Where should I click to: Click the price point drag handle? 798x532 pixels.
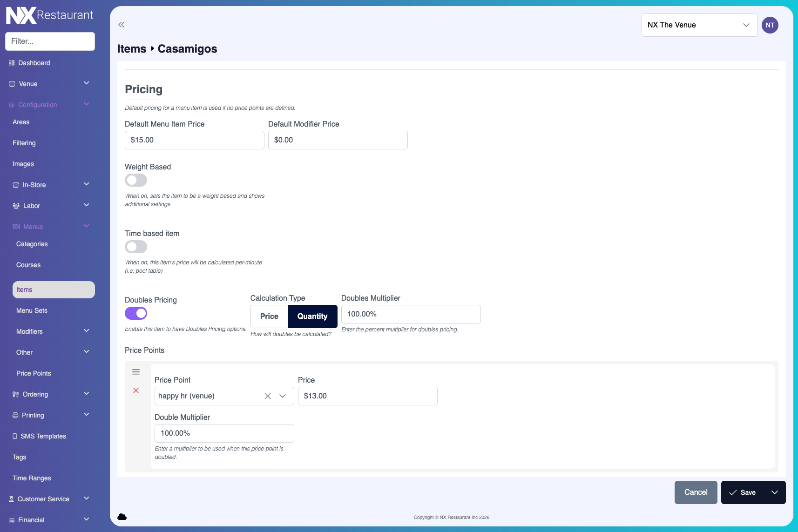click(x=136, y=372)
